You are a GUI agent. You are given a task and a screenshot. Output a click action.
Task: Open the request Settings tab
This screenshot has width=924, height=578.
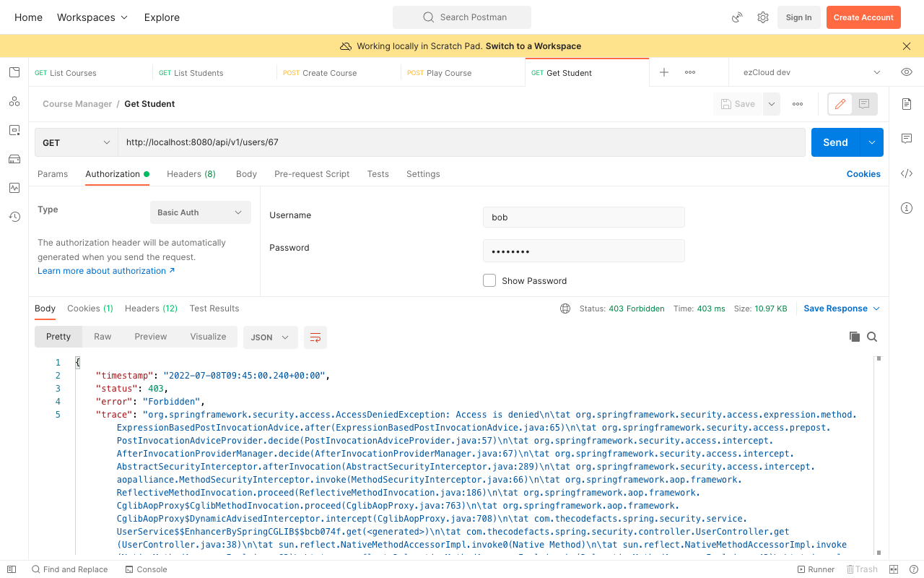click(423, 174)
